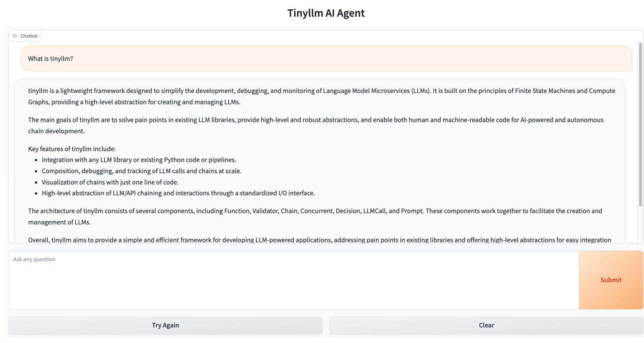Viewport: 644px width, 343px height.
Task: Click the Try Again button
Action: coord(166,325)
